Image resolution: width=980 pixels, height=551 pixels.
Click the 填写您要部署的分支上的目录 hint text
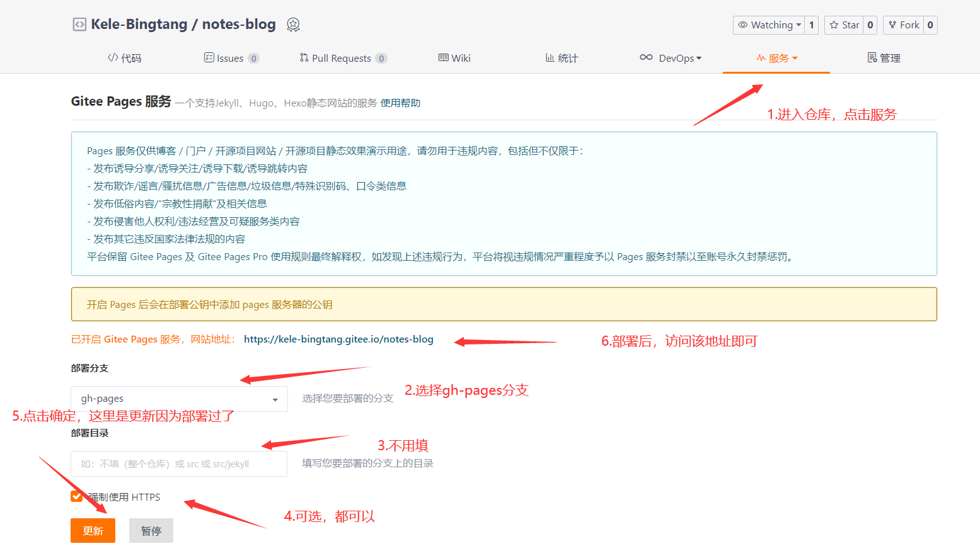pos(367,463)
